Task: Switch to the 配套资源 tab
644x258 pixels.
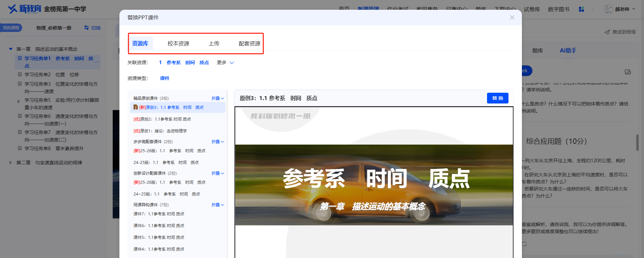Action: (250, 44)
